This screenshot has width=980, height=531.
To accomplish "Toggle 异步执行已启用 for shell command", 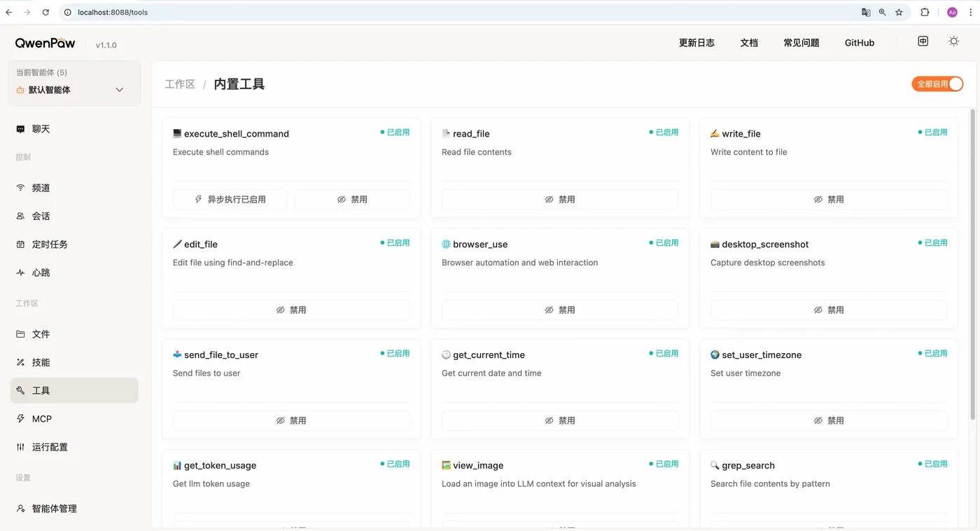I will (x=230, y=200).
